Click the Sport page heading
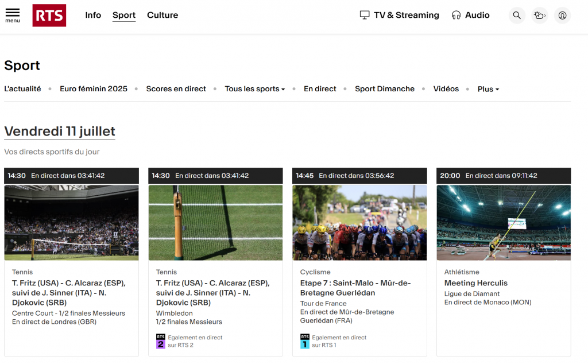This screenshot has height=364, width=588. pos(22,65)
